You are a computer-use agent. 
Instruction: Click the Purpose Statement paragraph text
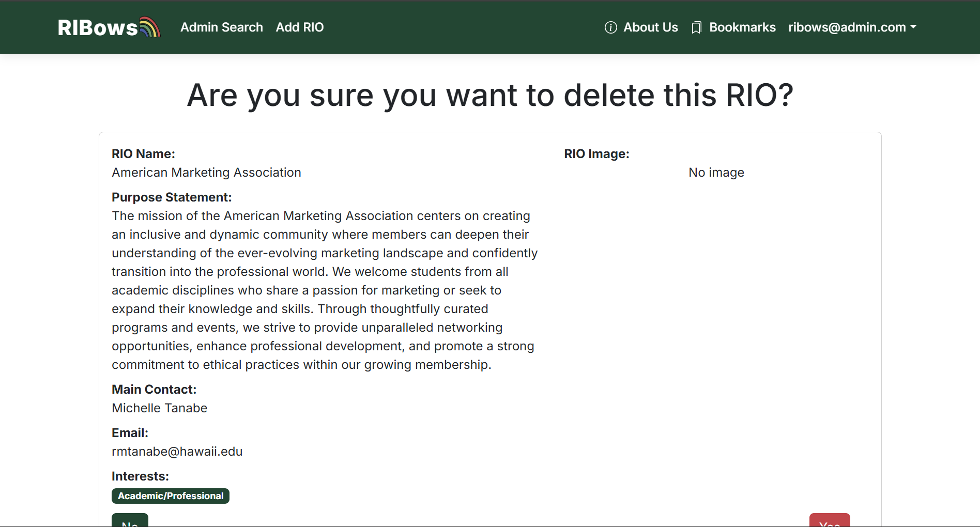(324, 290)
